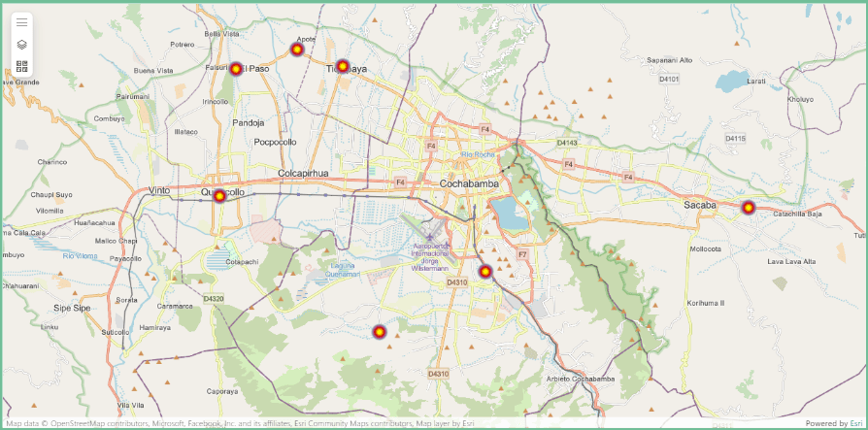The width and height of the screenshot is (868, 430).
Task: Open the hamburger legend menu
Action: point(22,22)
